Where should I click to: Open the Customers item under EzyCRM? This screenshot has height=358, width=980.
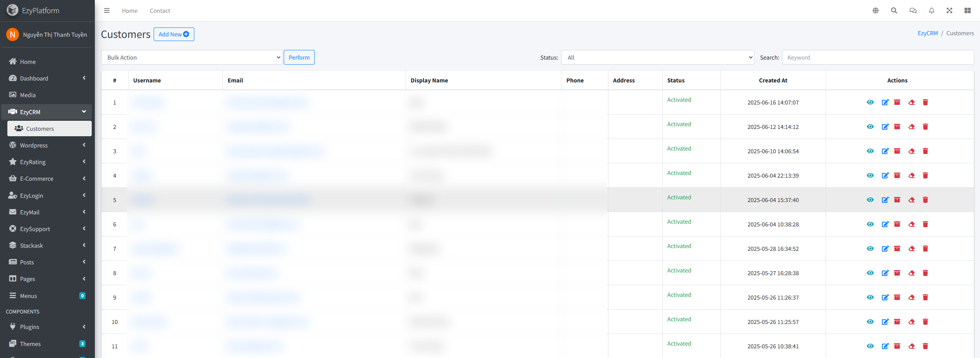(40, 128)
